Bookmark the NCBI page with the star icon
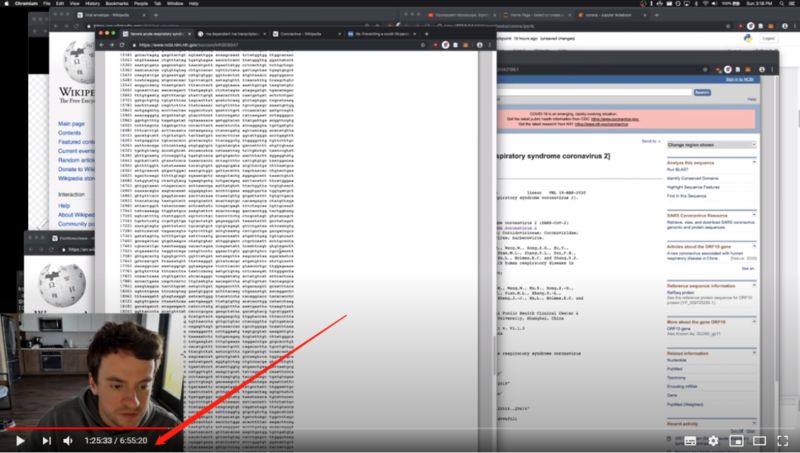The width and height of the screenshot is (800, 453). pyautogui.click(x=422, y=45)
